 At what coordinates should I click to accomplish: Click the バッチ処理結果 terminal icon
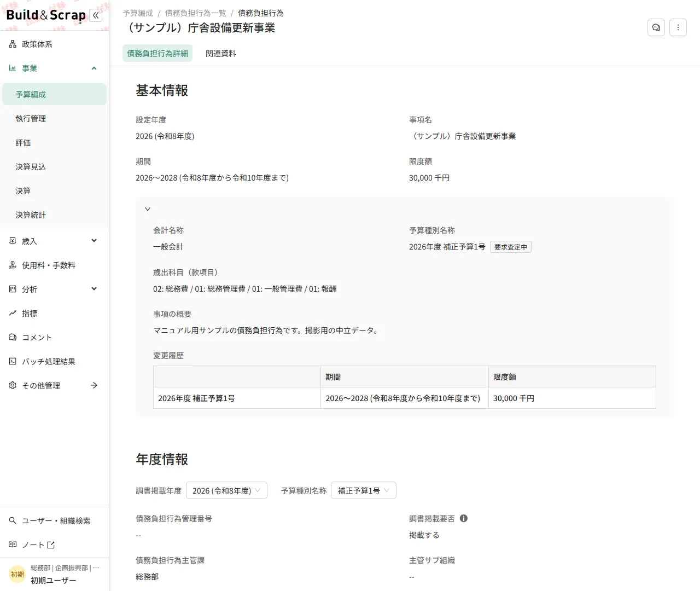(x=13, y=361)
